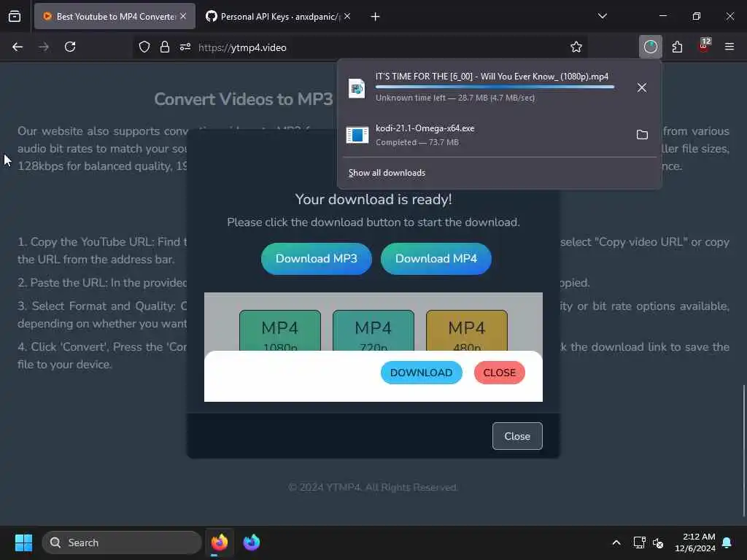
Task: Open the red extension with 12 badge
Action: click(x=704, y=46)
